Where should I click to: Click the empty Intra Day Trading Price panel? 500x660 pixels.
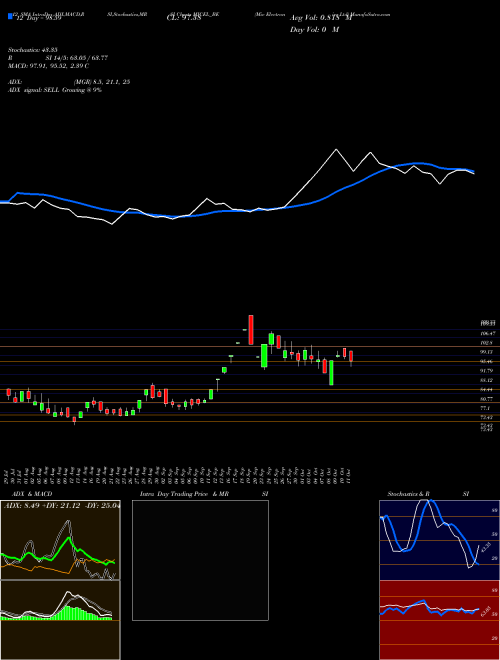(x=200, y=560)
